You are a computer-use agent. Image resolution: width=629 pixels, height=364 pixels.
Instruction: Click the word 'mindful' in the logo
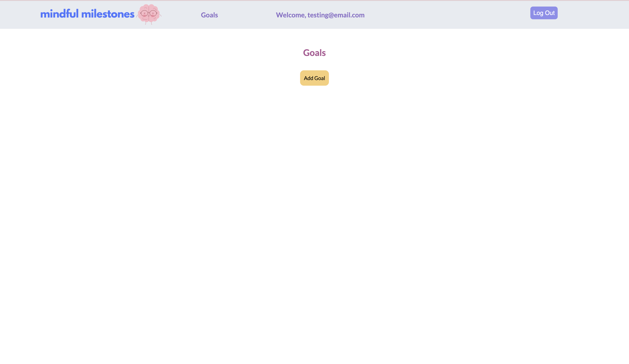(x=59, y=14)
